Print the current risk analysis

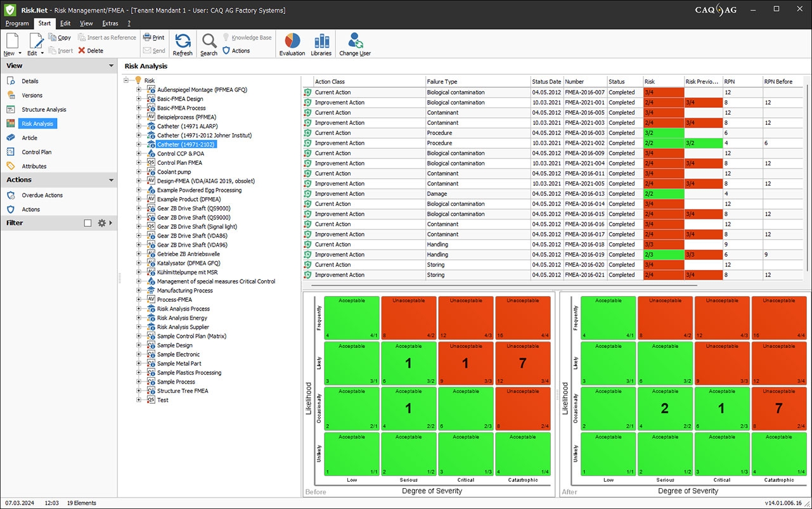click(x=153, y=37)
